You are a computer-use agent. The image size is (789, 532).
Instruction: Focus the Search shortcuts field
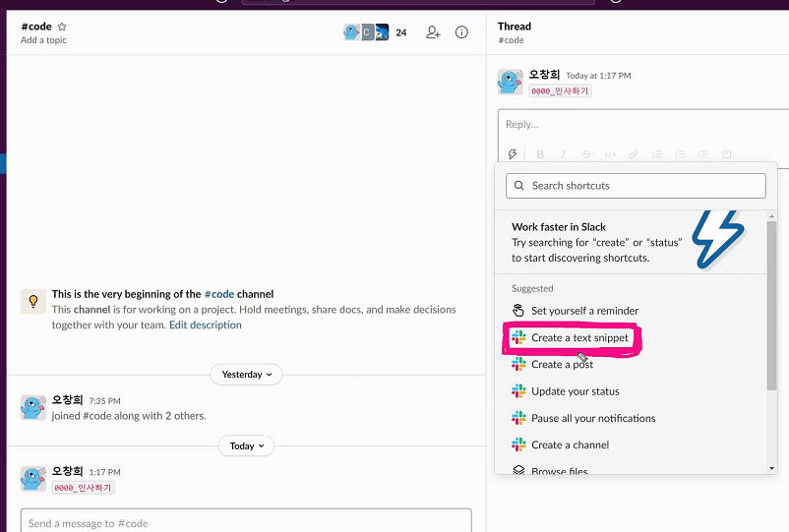click(x=636, y=186)
